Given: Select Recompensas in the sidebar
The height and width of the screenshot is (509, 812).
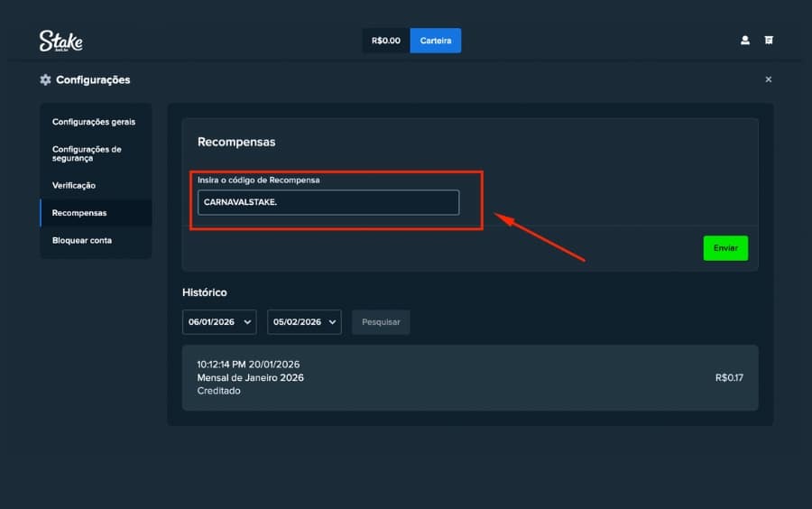Looking at the screenshot, I should coord(96,213).
